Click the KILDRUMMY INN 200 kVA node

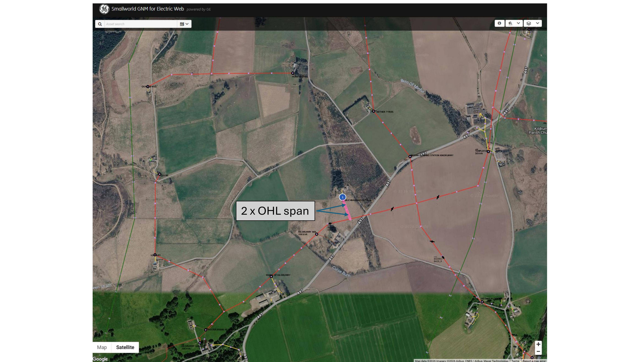click(x=316, y=234)
